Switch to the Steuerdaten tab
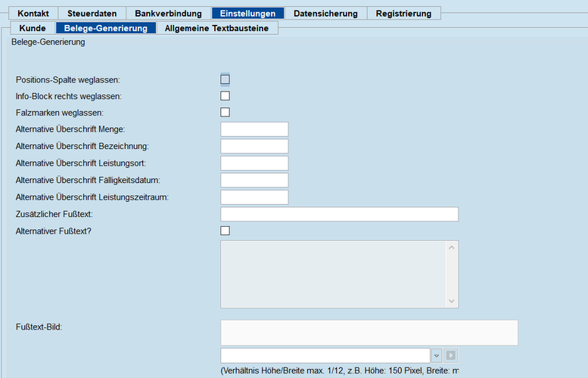The image size is (588, 378). pyautogui.click(x=92, y=14)
